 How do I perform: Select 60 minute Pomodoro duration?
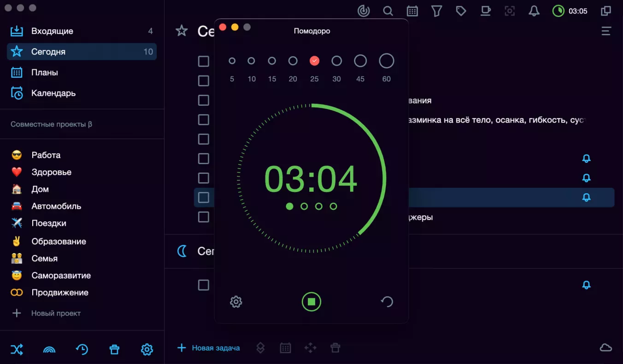tap(387, 61)
